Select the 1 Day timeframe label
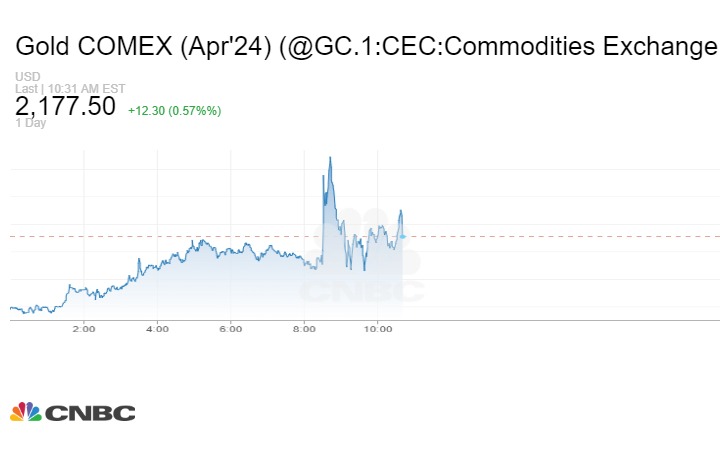The image size is (720, 450). click(29, 123)
